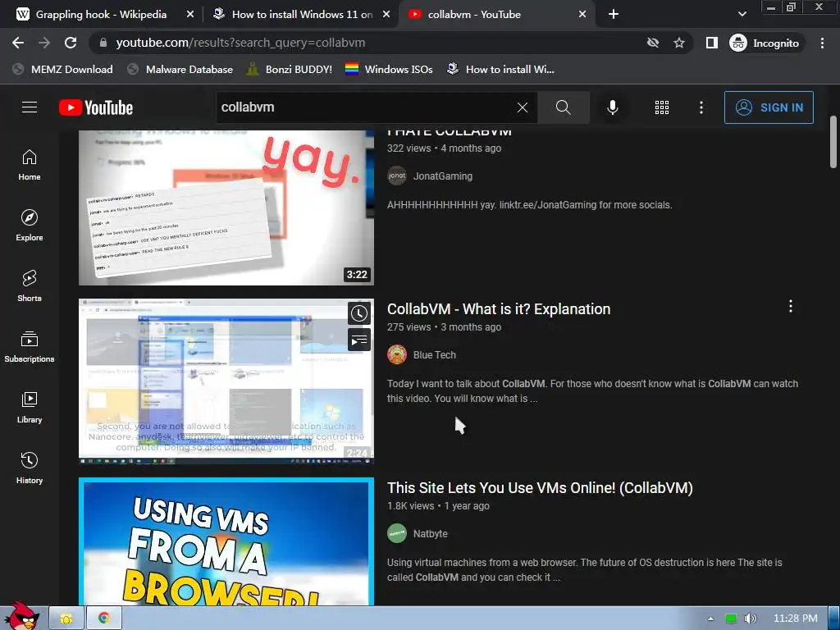Open History in the sidebar

coord(30,468)
